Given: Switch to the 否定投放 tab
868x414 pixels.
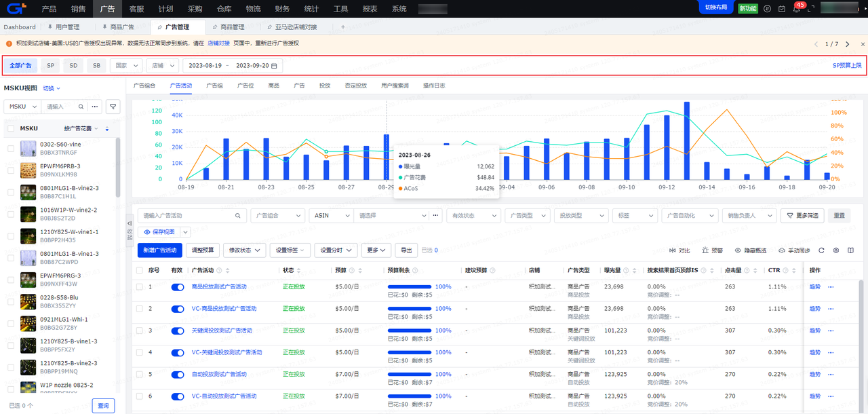Looking at the screenshot, I should (356, 86).
